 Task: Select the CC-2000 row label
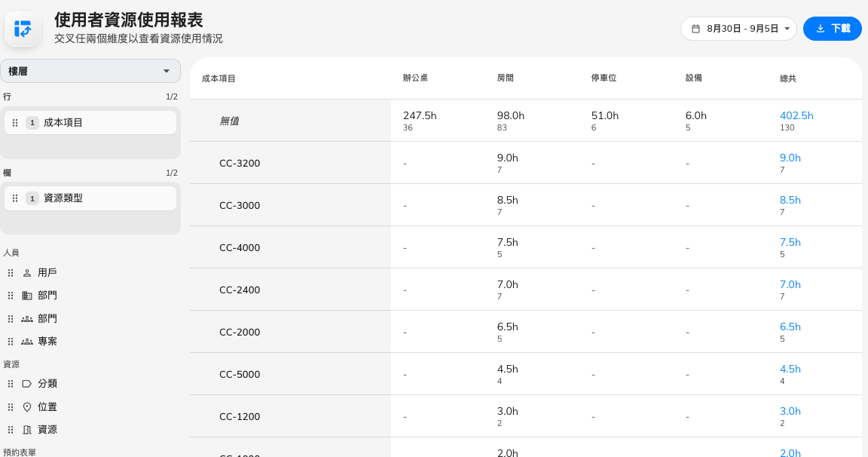[x=240, y=333]
